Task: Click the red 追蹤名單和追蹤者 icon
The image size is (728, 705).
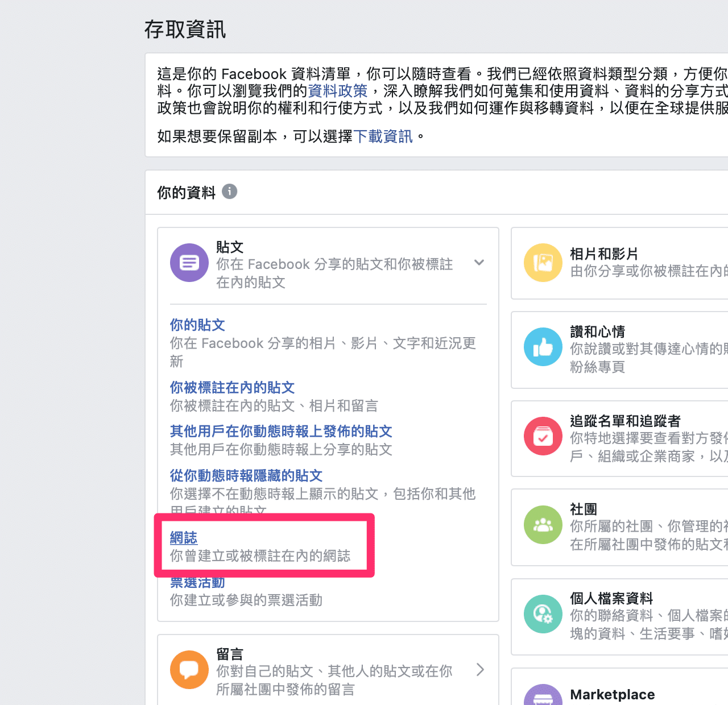Action: [543, 436]
